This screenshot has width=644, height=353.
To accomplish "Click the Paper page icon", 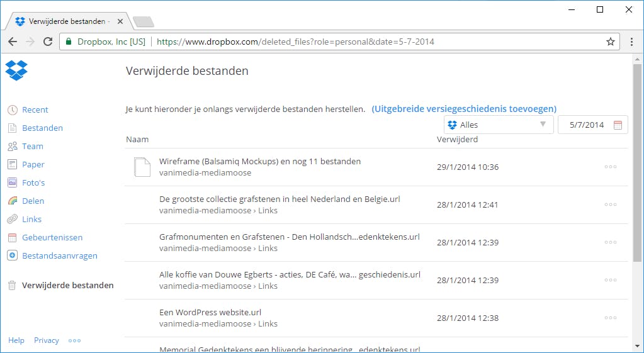I will pyautogui.click(x=13, y=165).
